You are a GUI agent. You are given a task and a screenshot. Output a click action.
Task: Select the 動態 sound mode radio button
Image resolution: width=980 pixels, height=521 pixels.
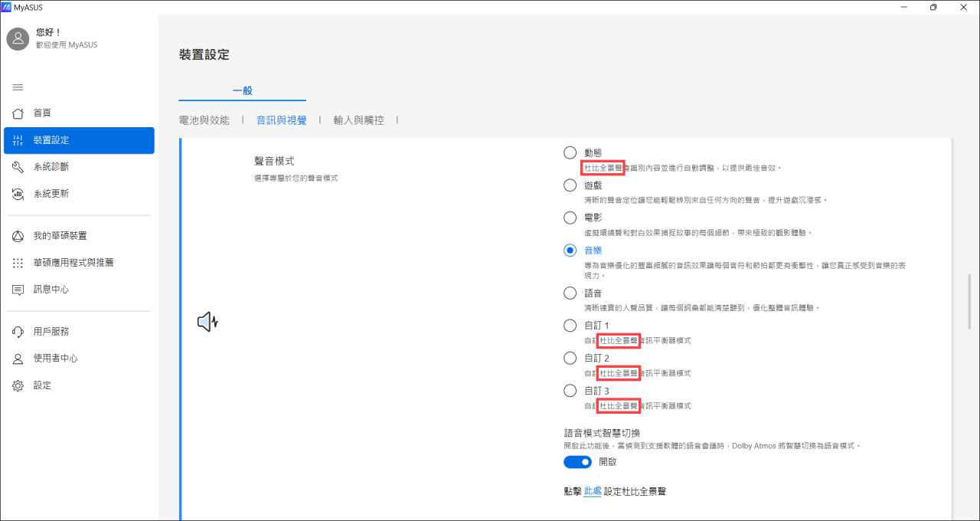coord(570,152)
